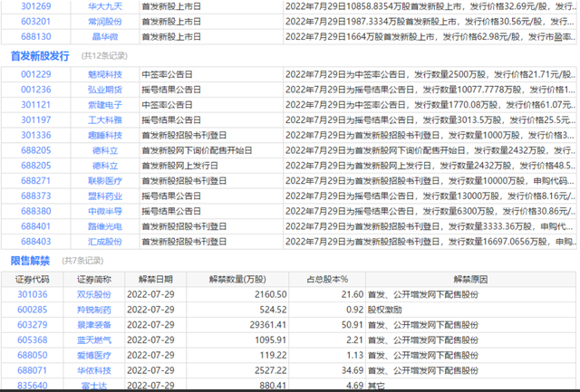This screenshot has height=392, width=580.
Task: Open the 魅视科技 link
Action: tap(105, 74)
